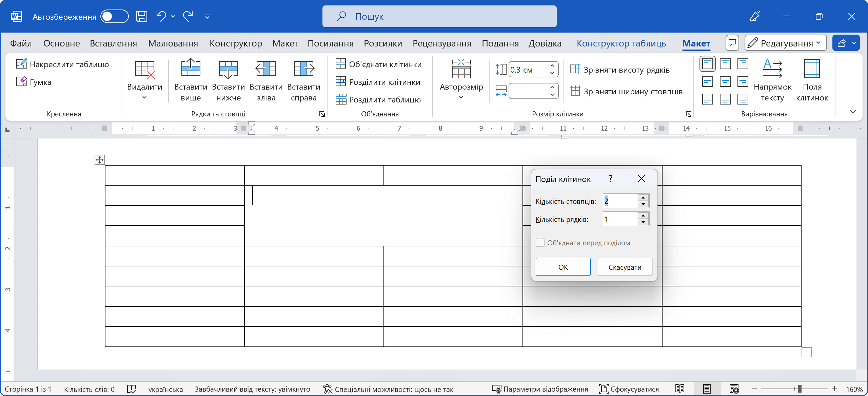Click Insert Below row icon
Viewport: 868px width, 396px height.
[228, 69]
